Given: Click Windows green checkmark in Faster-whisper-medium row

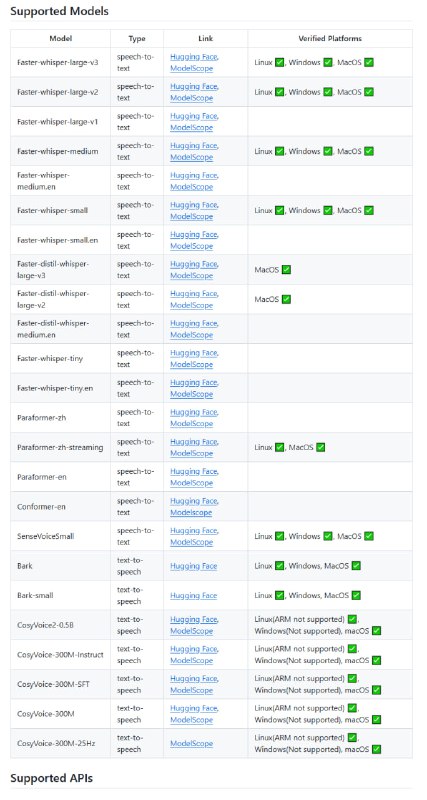Looking at the screenshot, I should 328,152.
